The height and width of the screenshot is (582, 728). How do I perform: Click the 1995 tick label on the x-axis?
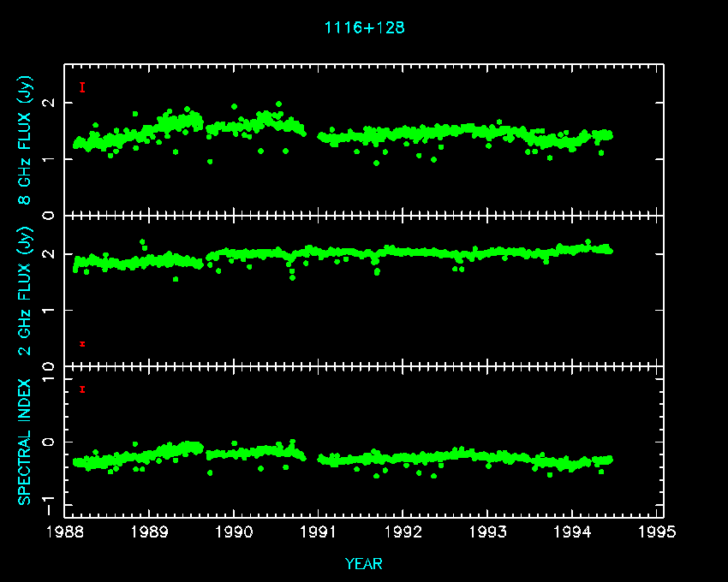tap(658, 532)
